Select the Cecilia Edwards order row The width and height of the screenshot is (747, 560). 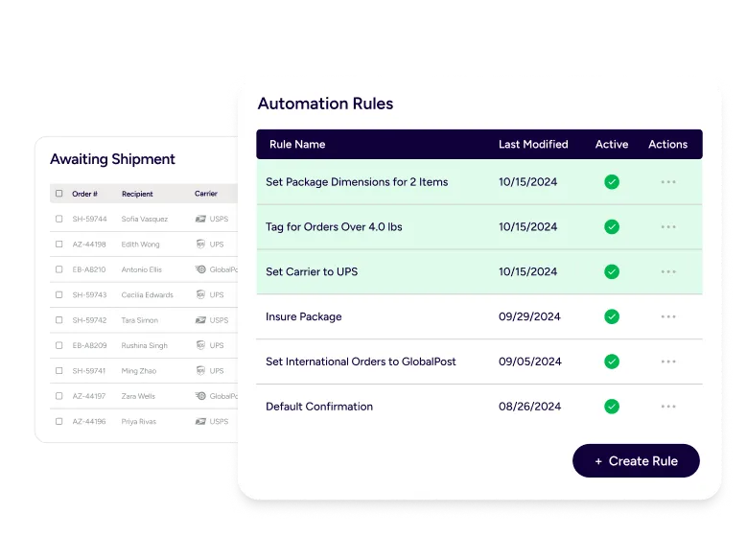(x=147, y=295)
